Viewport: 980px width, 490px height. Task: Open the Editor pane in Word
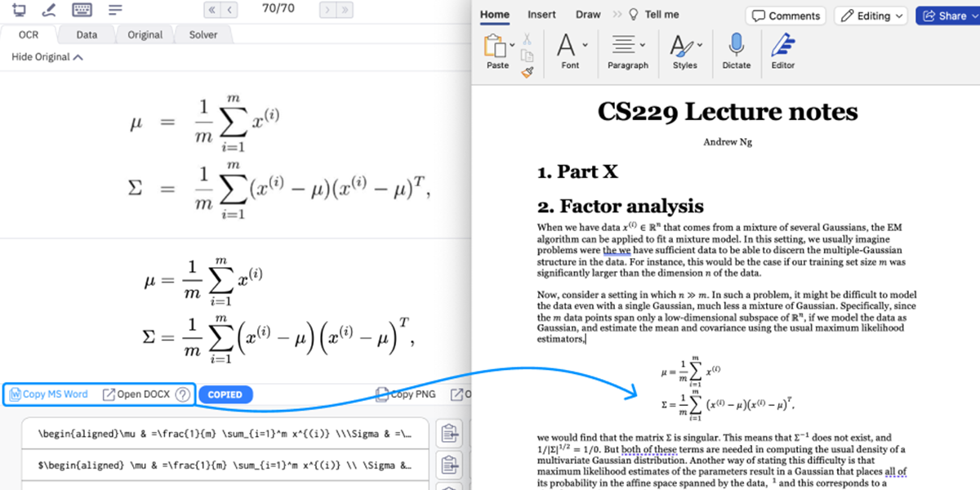click(x=782, y=51)
